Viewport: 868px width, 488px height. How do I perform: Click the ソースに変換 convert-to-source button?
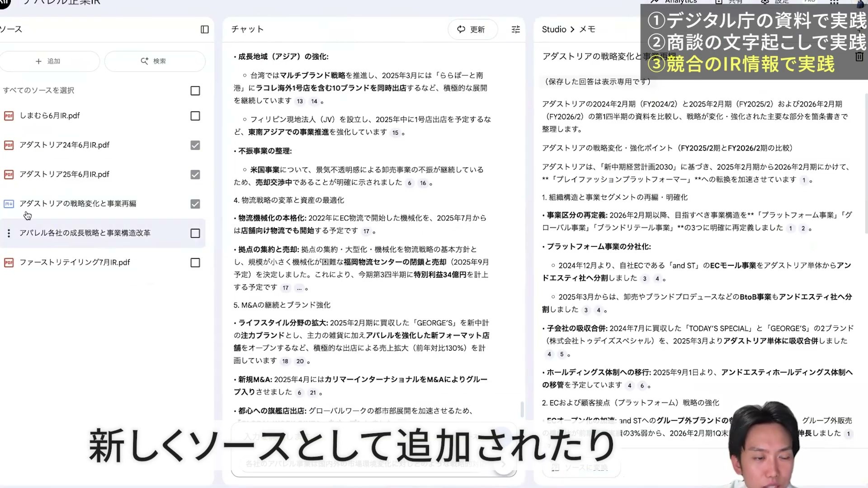tap(580, 468)
